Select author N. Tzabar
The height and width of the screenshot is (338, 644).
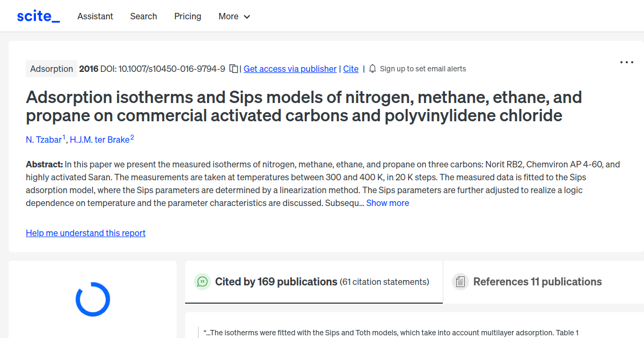[43, 139]
